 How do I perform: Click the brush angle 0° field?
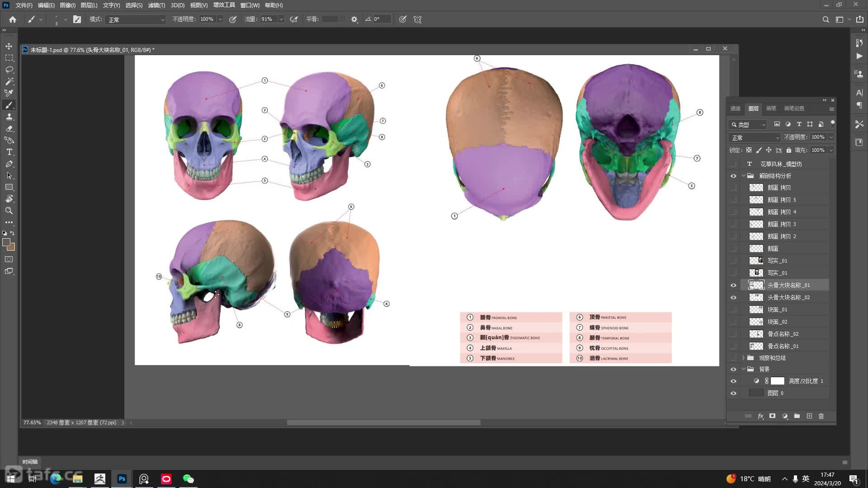tap(381, 19)
